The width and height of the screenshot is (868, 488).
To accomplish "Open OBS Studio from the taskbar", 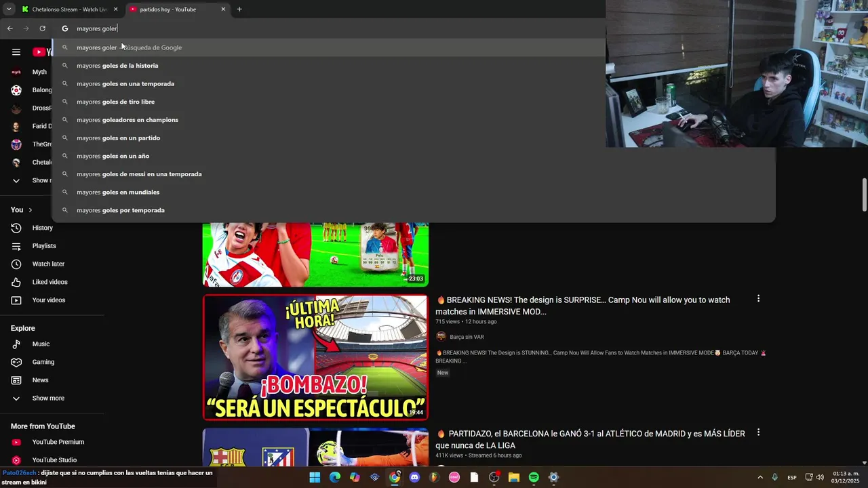I will tap(494, 477).
